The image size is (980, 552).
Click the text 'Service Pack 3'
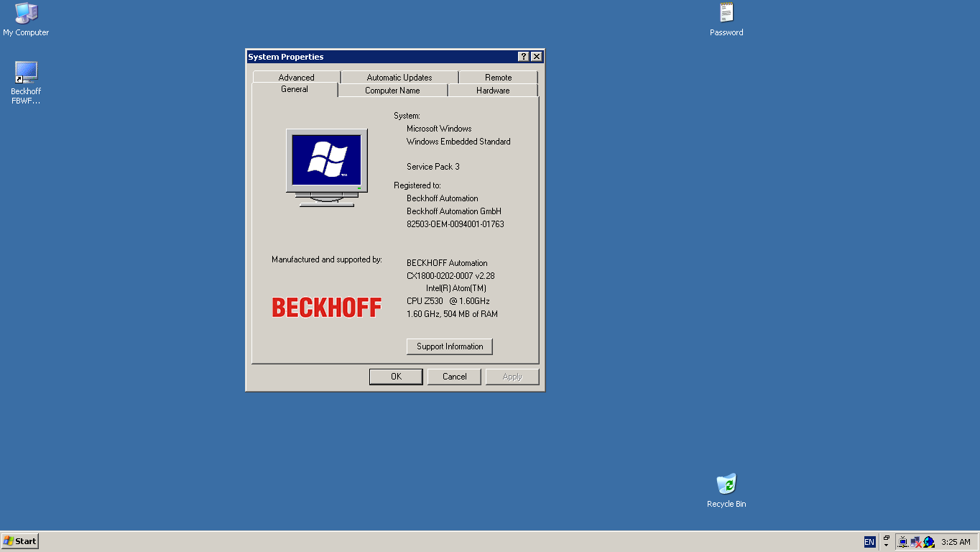coord(433,167)
